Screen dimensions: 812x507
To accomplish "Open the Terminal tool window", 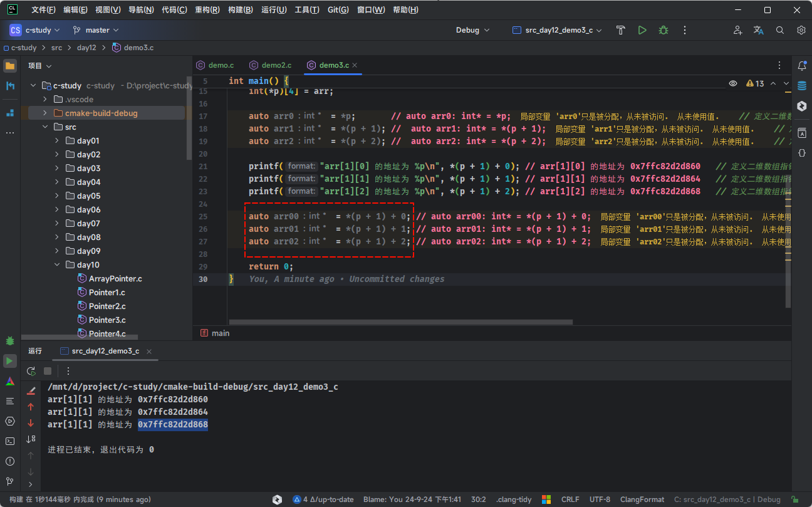I will pos(10,441).
